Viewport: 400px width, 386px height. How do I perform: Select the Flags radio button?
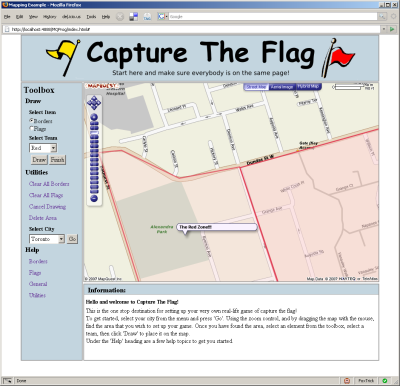(31, 128)
